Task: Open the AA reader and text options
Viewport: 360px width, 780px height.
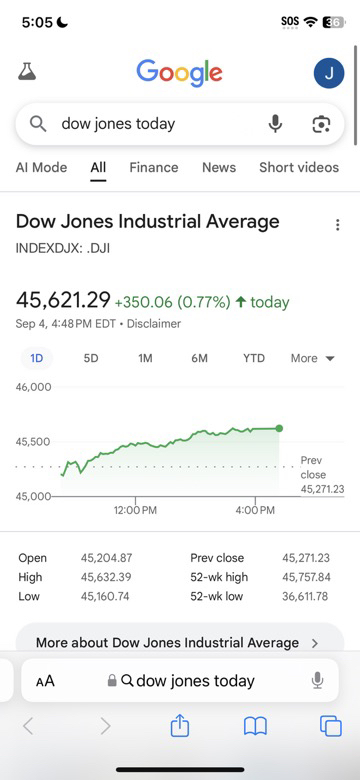Action: tap(45, 681)
